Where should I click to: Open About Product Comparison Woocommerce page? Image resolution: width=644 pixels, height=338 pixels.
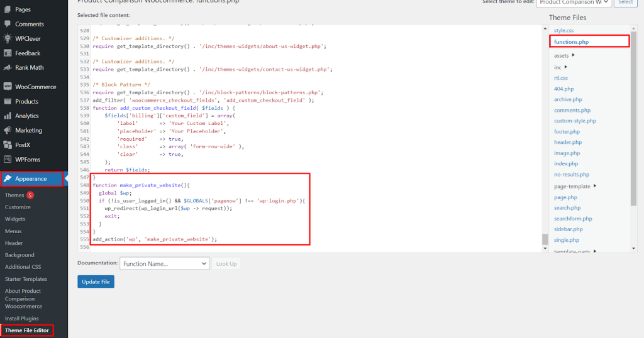tap(23, 298)
